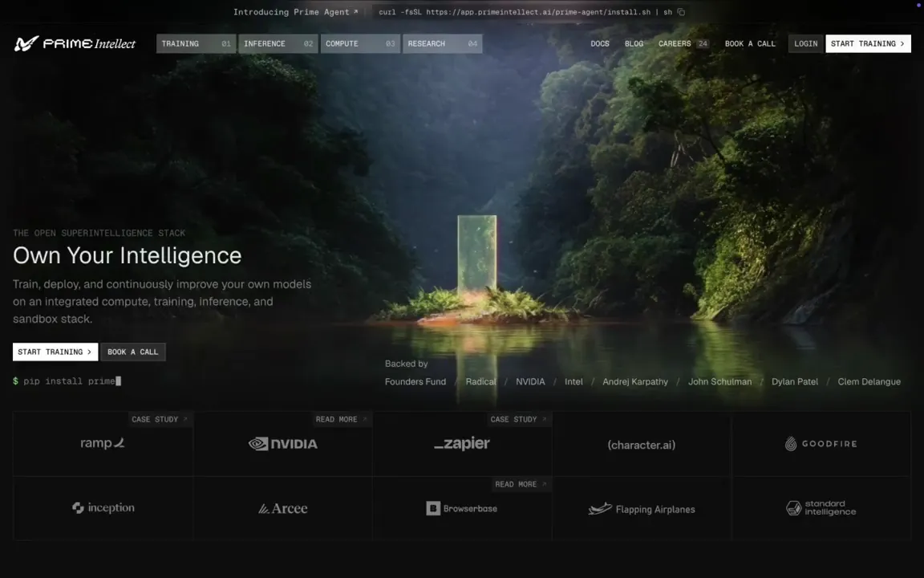Click the glass monolith hero image
Viewport: 924px width, 578px height.
tap(476, 255)
